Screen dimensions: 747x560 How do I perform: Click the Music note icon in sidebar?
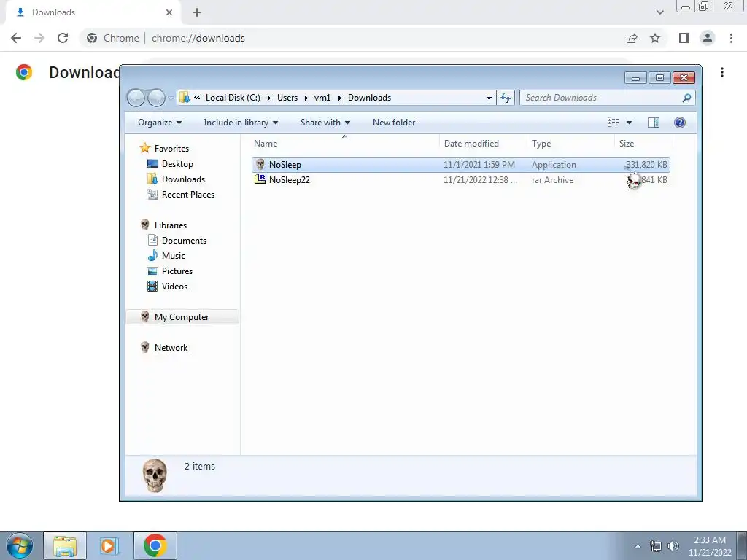[x=152, y=255]
